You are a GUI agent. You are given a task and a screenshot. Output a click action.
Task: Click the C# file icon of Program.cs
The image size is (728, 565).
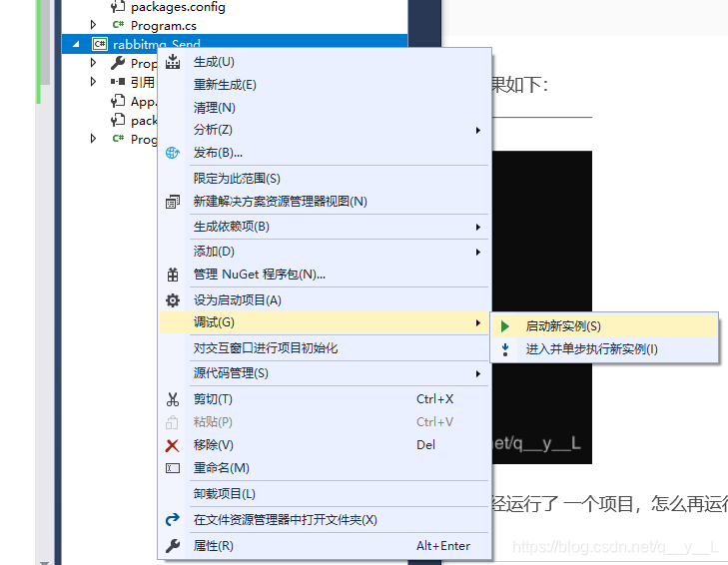click(118, 25)
